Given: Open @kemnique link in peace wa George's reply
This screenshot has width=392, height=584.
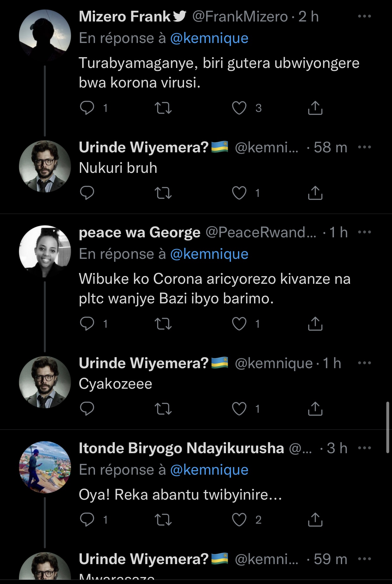Looking at the screenshot, I should click(209, 254).
